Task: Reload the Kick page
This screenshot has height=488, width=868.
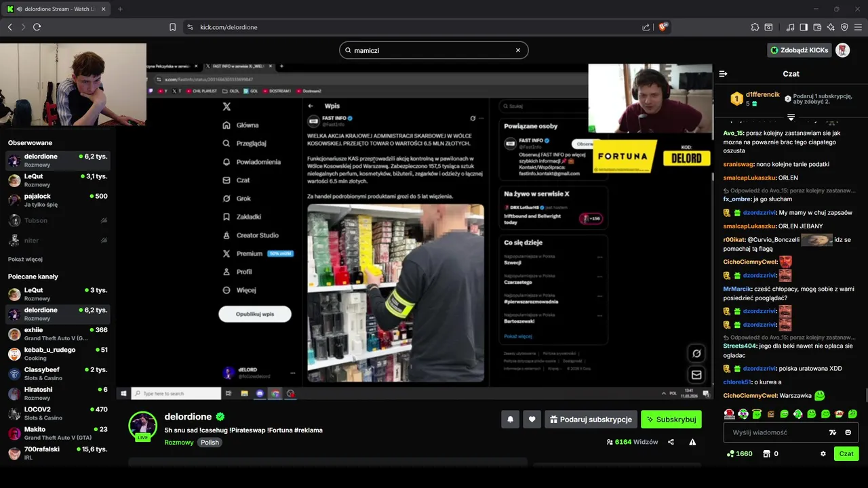Action: coord(37,27)
